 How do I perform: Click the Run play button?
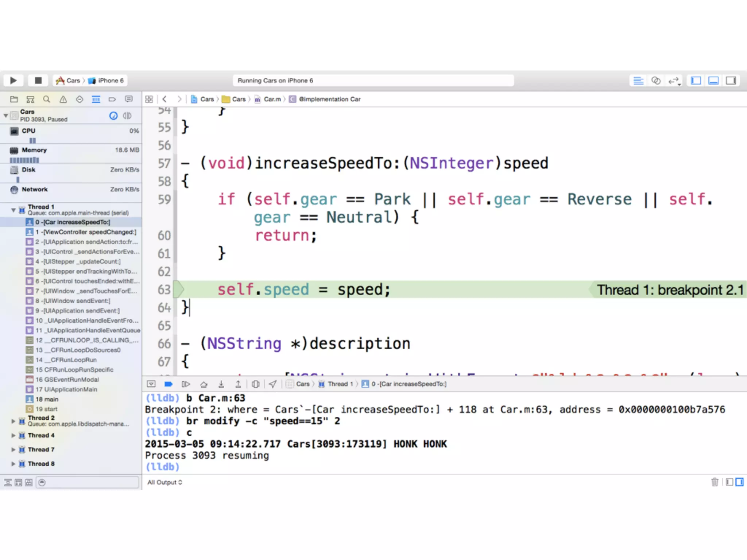tap(13, 80)
